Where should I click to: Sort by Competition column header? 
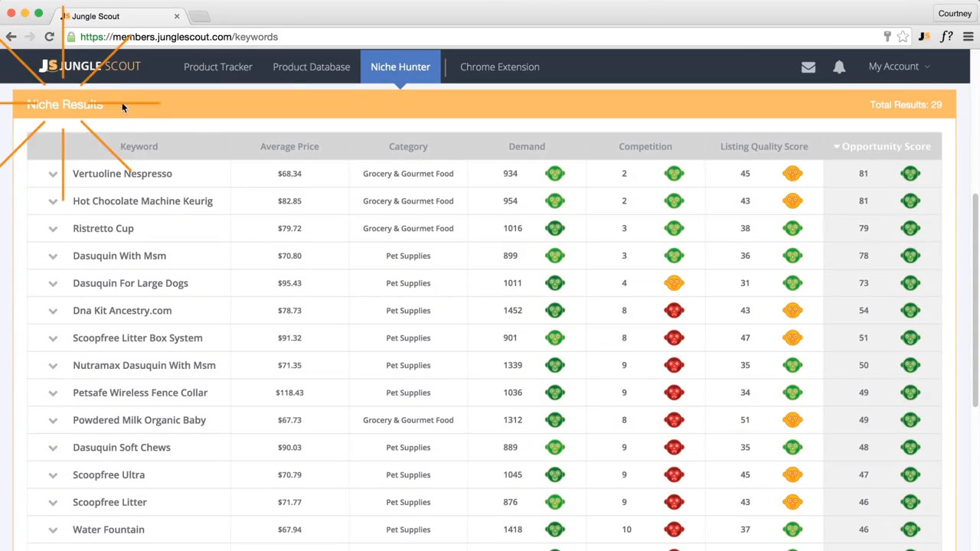[645, 146]
